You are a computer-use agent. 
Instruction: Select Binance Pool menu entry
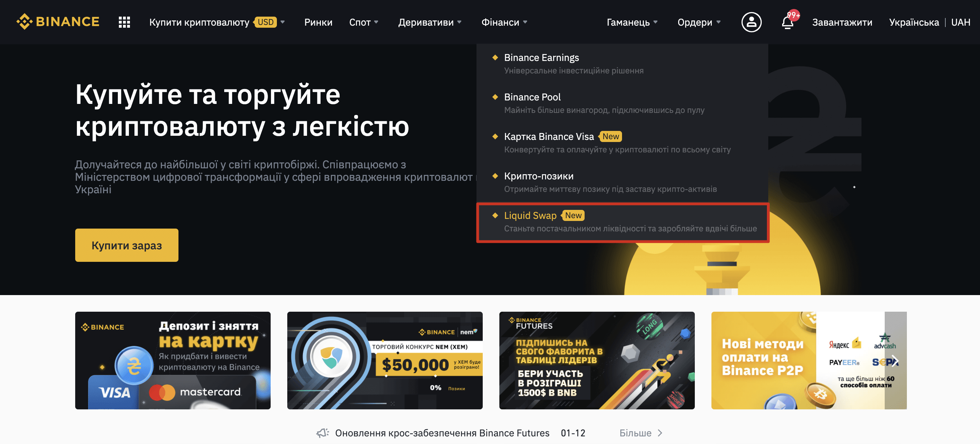[622, 104]
